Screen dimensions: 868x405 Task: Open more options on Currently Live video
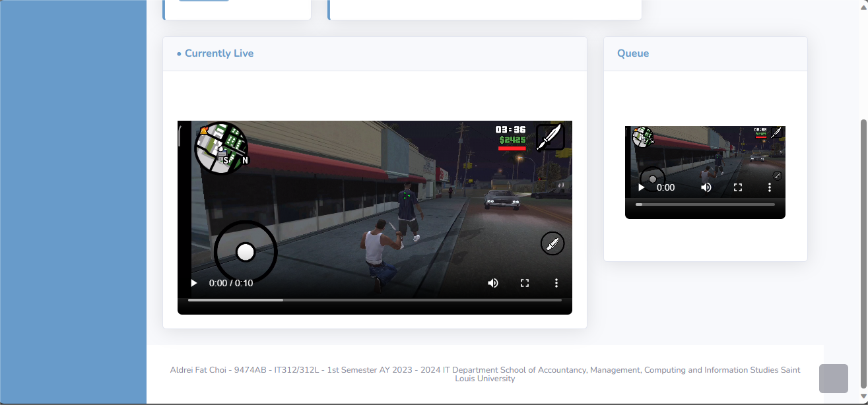[x=556, y=283]
